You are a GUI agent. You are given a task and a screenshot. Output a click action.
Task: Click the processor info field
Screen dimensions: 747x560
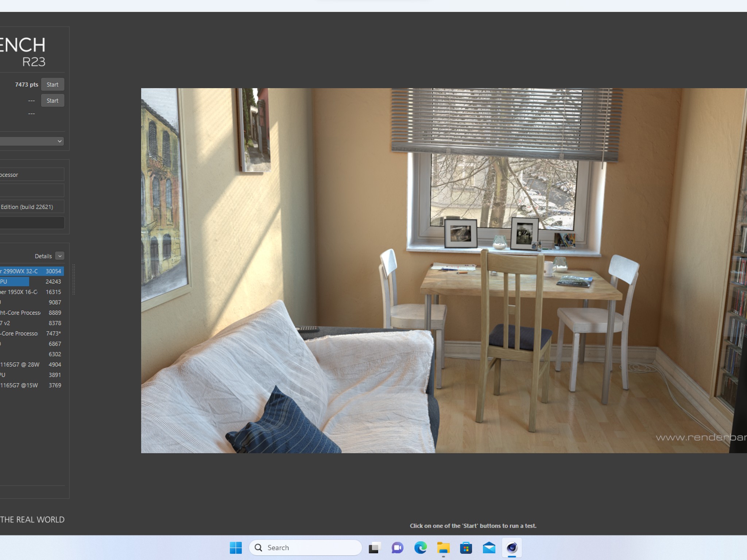(32, 175)
